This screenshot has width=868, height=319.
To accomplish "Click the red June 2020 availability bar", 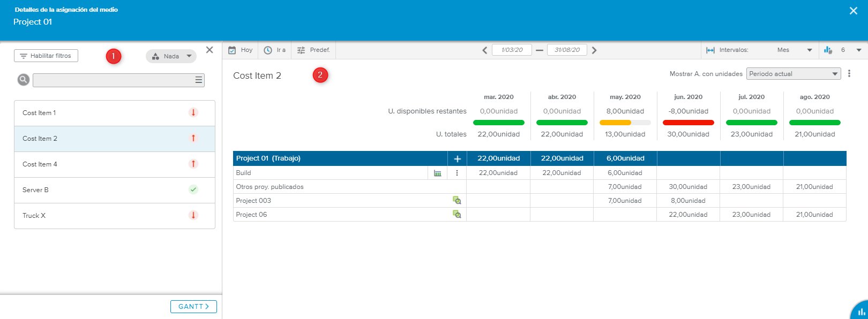I will (688, 123).
